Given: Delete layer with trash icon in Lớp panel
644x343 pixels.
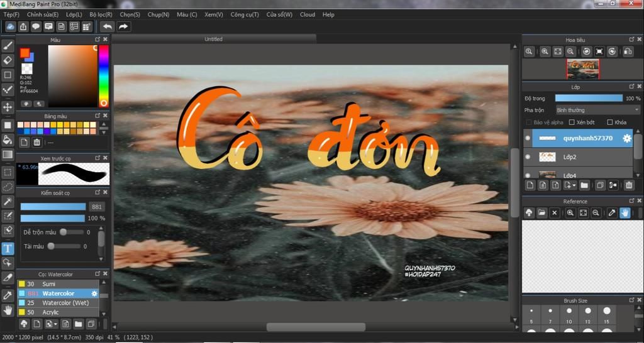Looking at the screenshot, I should coord(629,185).
